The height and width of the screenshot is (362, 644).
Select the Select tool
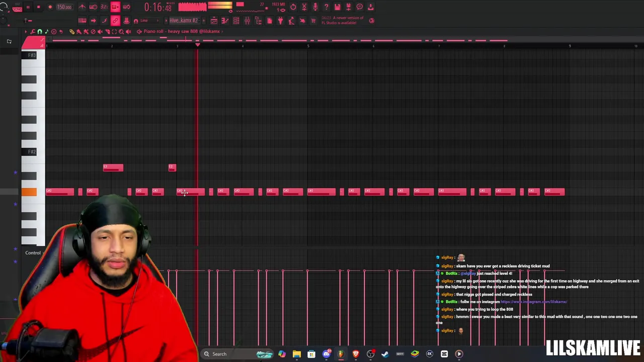click(x=114, y=31)
